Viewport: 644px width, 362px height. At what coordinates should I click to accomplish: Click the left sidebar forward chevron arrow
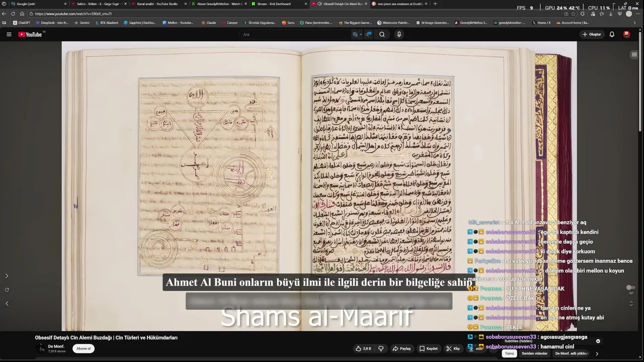point(7,276)
